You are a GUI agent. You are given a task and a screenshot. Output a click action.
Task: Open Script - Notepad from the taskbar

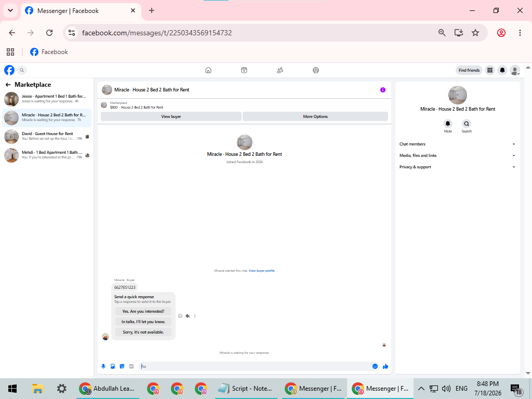point(246,389)
